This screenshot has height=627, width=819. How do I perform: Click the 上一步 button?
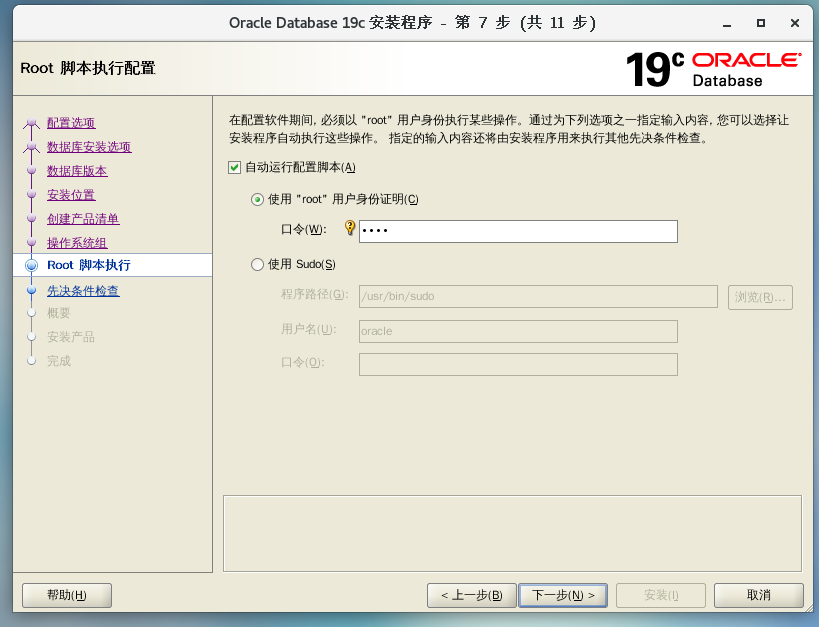click(471, 595)
